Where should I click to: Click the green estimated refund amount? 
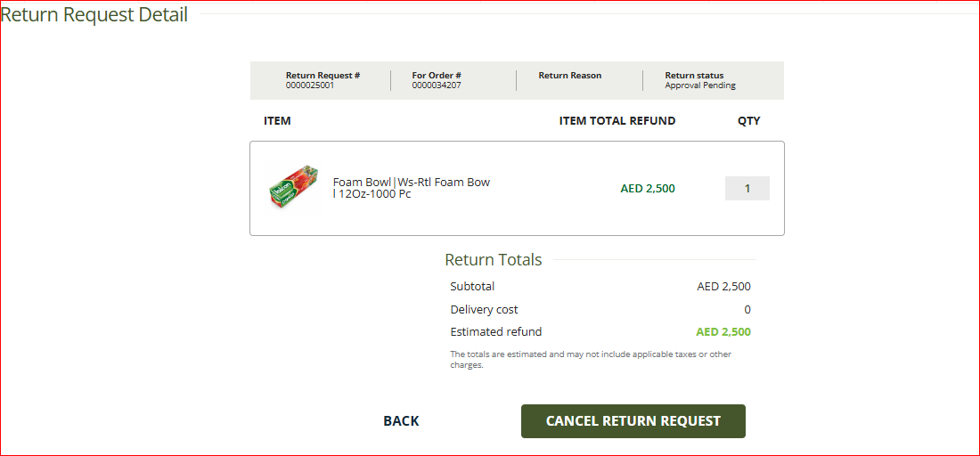723,332
